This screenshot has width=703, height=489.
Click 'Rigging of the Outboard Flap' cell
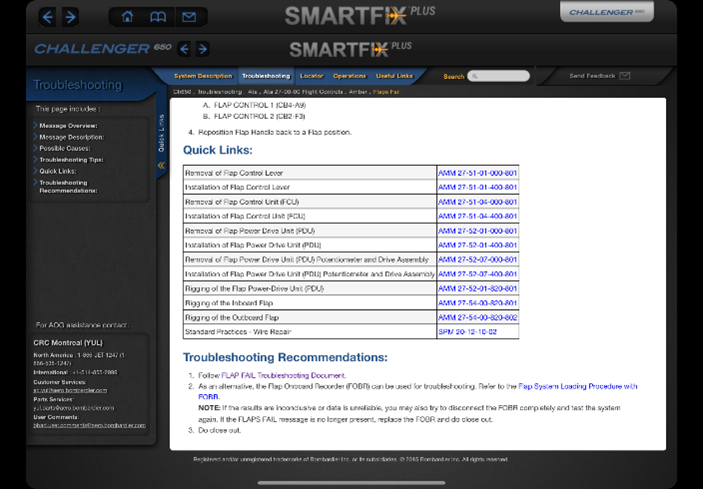click(310, 317)
